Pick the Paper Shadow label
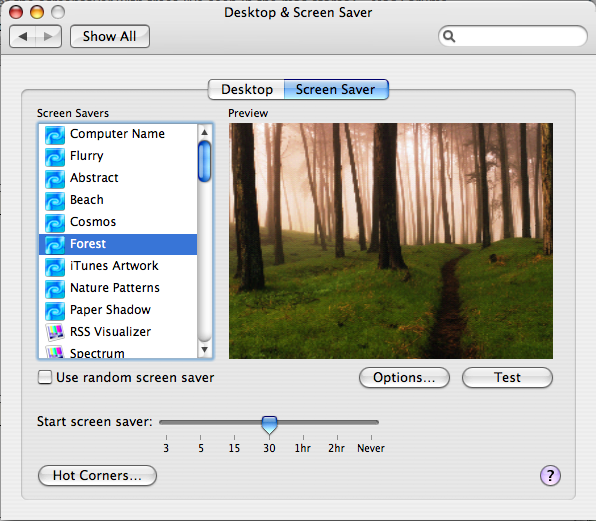This screenshot has height=521, width=596. click(x=110, y=310)
